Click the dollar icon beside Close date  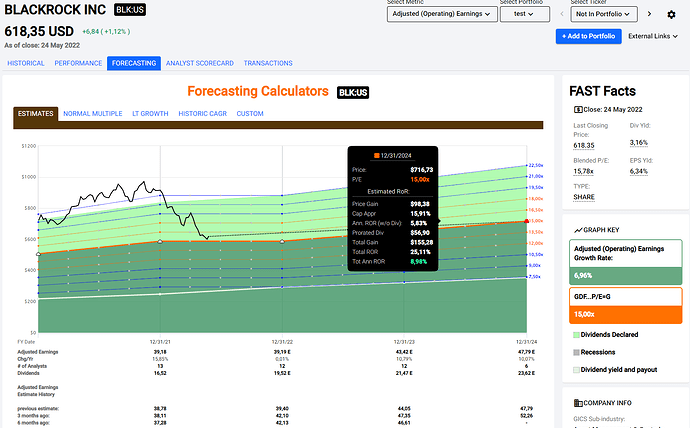578,110
